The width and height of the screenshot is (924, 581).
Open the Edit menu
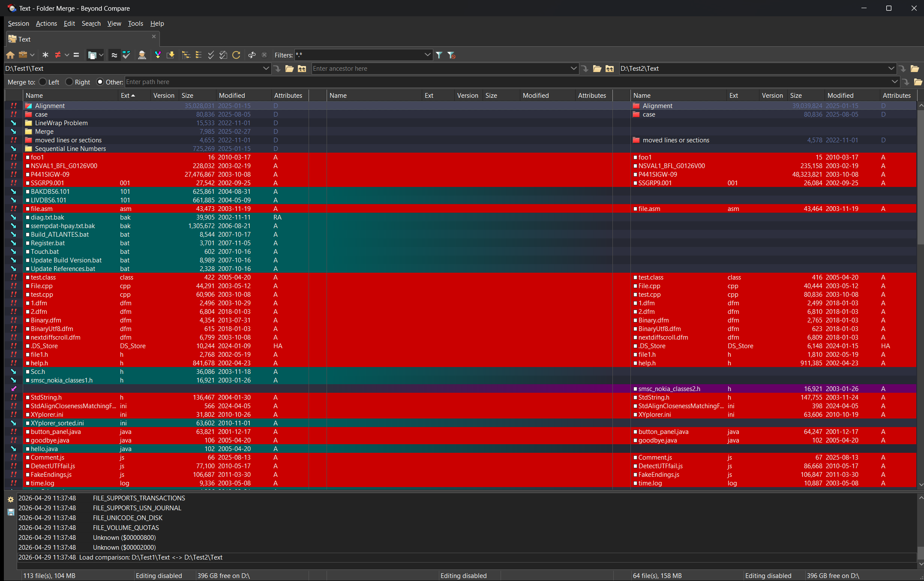[69, 24]
